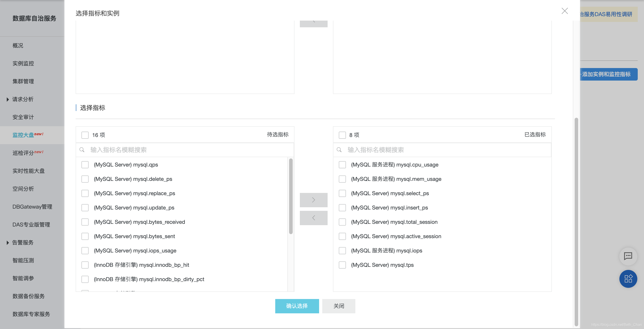Click the partially visible arrow button at top

coord(313,23)
